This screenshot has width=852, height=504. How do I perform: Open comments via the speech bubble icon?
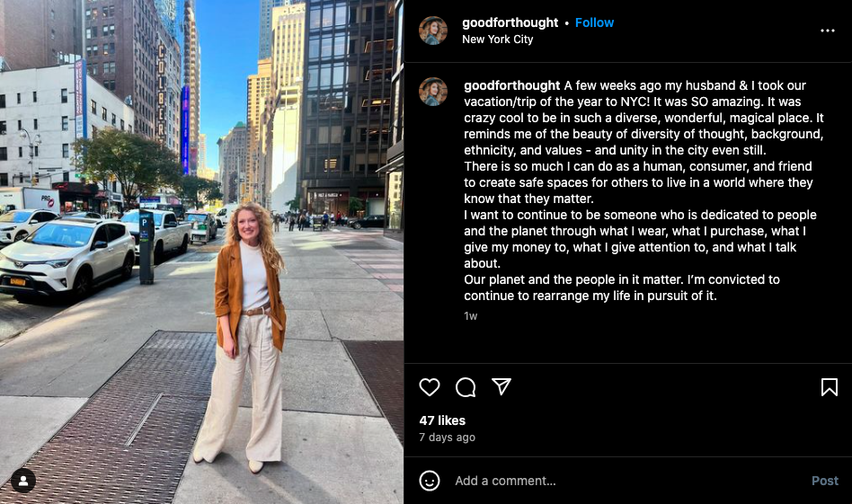(466, 387)
